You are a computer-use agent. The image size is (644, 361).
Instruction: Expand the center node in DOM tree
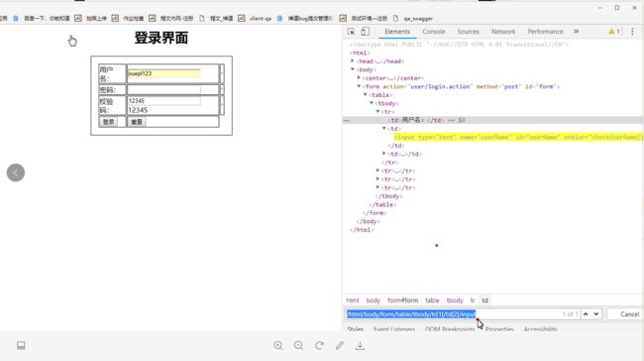[359, 77]
